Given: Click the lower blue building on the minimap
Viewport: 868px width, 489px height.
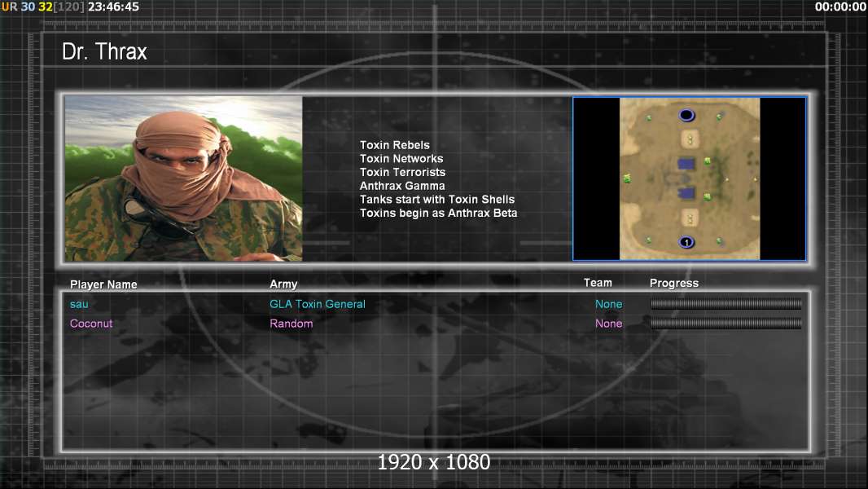Looking at the screenshot, I should pyautogui.click(x=686, y=193).
